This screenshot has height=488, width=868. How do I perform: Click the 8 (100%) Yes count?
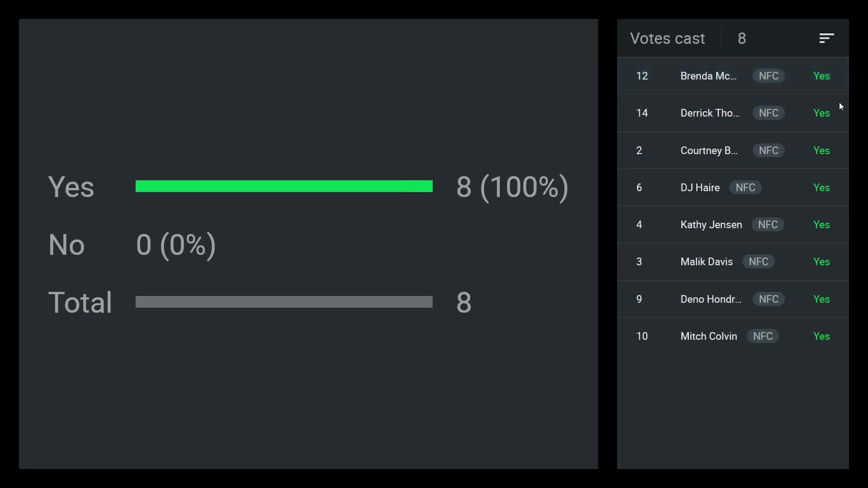[512, 187]
